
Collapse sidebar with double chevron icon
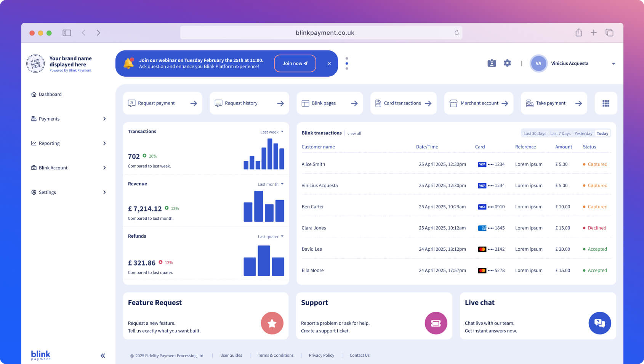coord(103,356)
